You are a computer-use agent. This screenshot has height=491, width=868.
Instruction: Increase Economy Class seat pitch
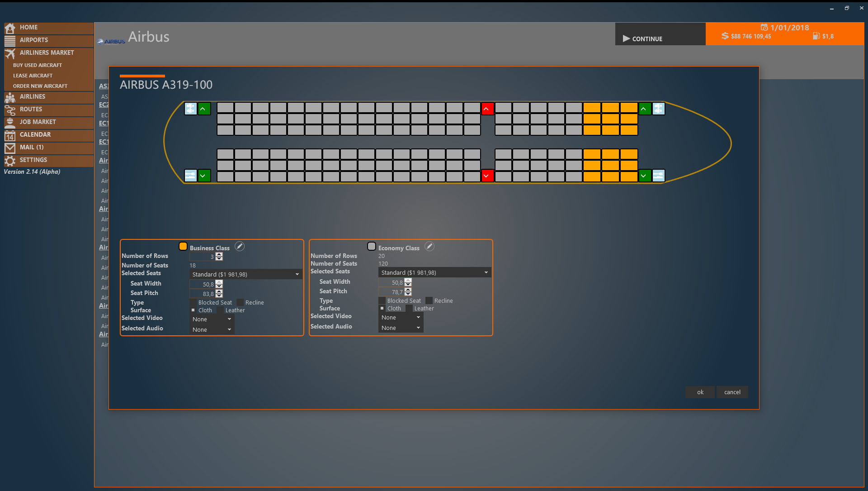[408, 290]
